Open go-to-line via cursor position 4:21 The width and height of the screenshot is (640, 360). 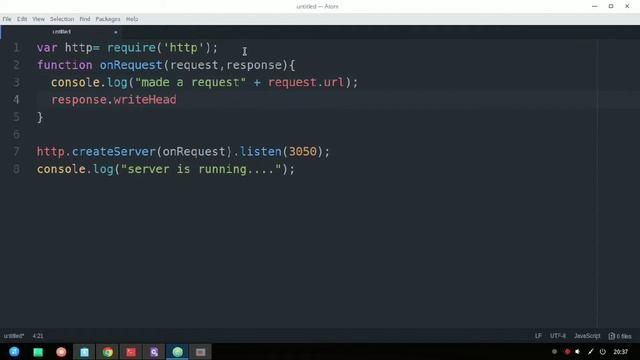38,336
